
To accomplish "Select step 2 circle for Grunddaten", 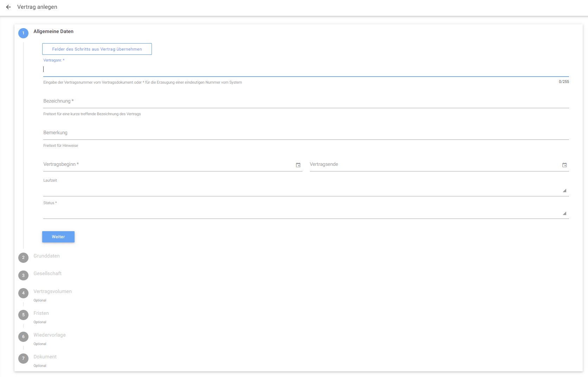I will click(24, 258).
